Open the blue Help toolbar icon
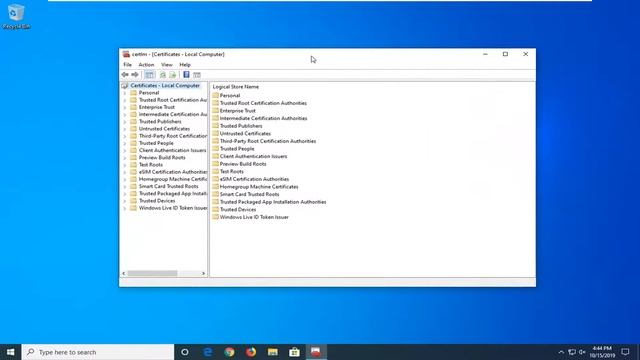 tap(186, 75)
